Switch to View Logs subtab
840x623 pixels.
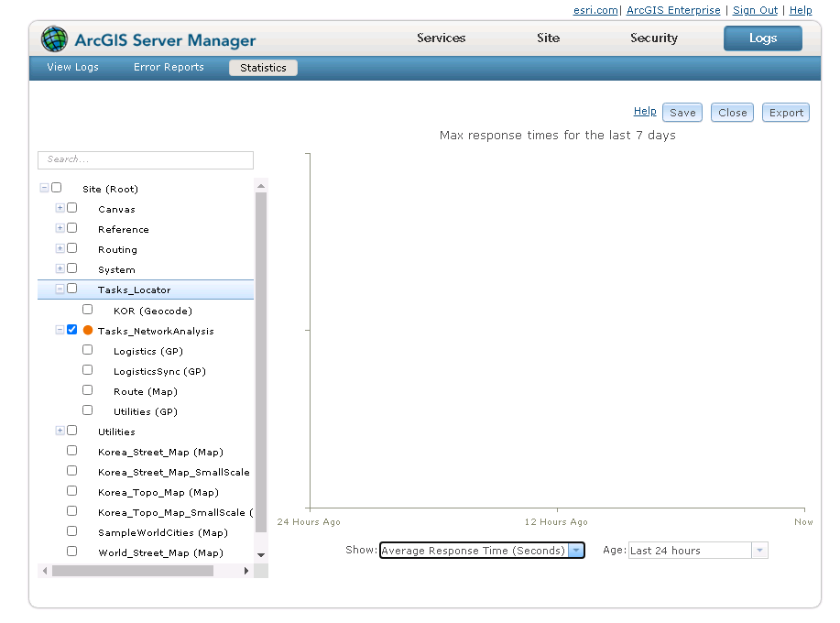pyautogui.click(x=73, y=68)
